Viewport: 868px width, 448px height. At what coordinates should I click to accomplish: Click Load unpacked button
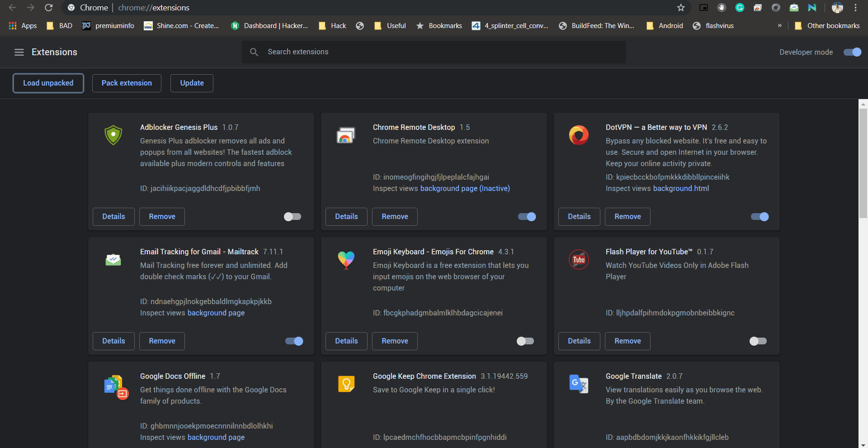[48, 83]
